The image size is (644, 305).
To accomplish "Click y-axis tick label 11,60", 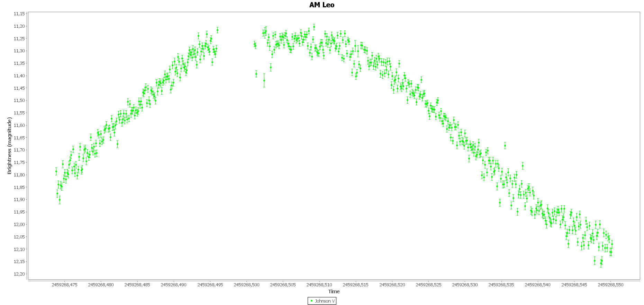I will pos(19,125).
